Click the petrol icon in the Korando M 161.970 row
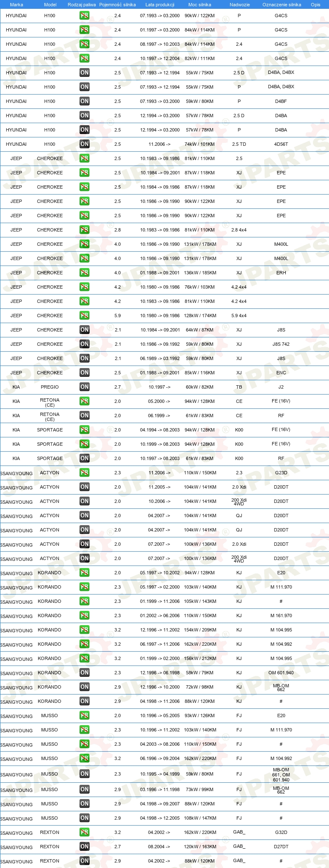 point(85,615)
